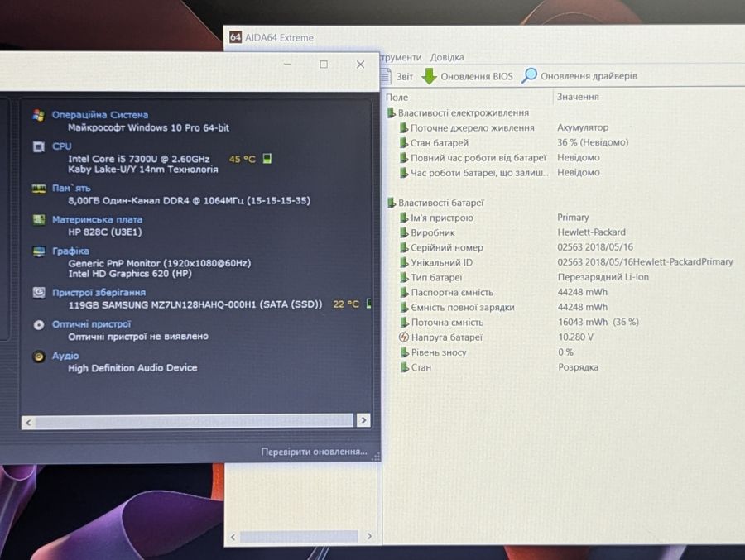Image resolution: width=745 pixels, height=560 pixels.
Task: Maximize the front system summary window
Action: [324, 65]
